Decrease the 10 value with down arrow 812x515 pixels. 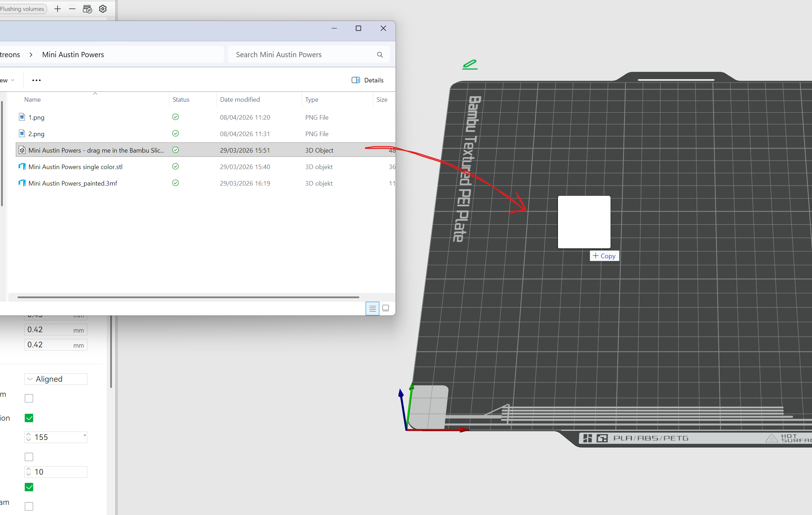pos(28,474)
